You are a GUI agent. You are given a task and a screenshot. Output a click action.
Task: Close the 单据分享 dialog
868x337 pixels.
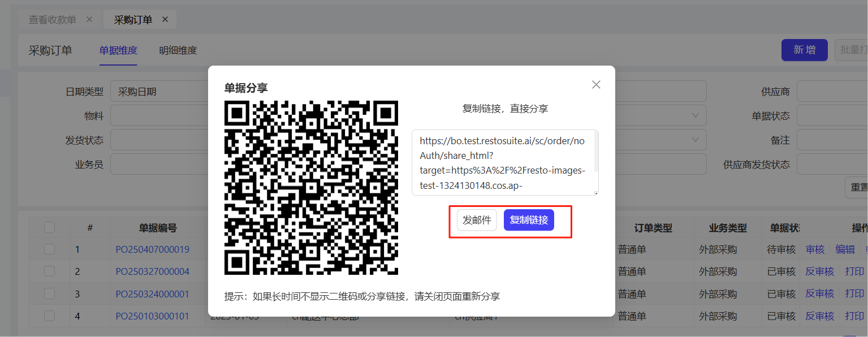596,84
